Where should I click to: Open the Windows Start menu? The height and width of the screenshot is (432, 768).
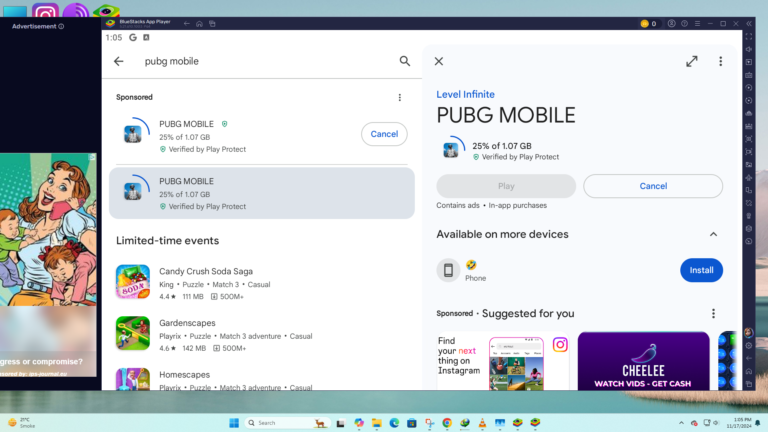click(x=234, y=423)
